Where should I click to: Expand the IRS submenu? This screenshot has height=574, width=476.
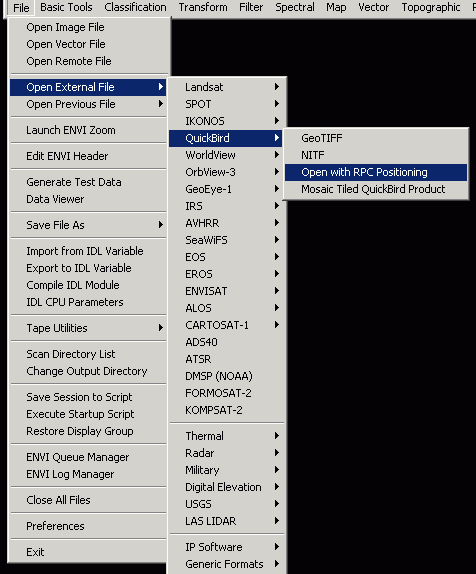point(226,206)
